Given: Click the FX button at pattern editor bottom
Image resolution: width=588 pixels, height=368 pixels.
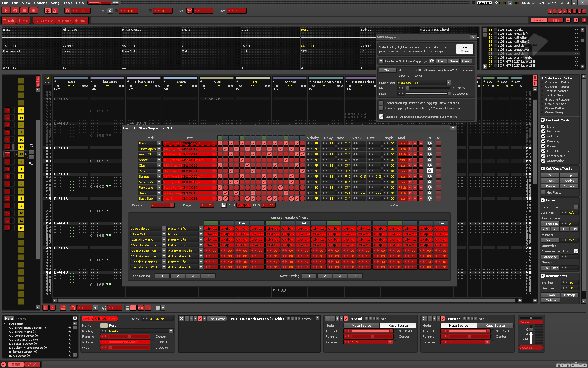Looking at the screenshot, I should click(158, 308).
